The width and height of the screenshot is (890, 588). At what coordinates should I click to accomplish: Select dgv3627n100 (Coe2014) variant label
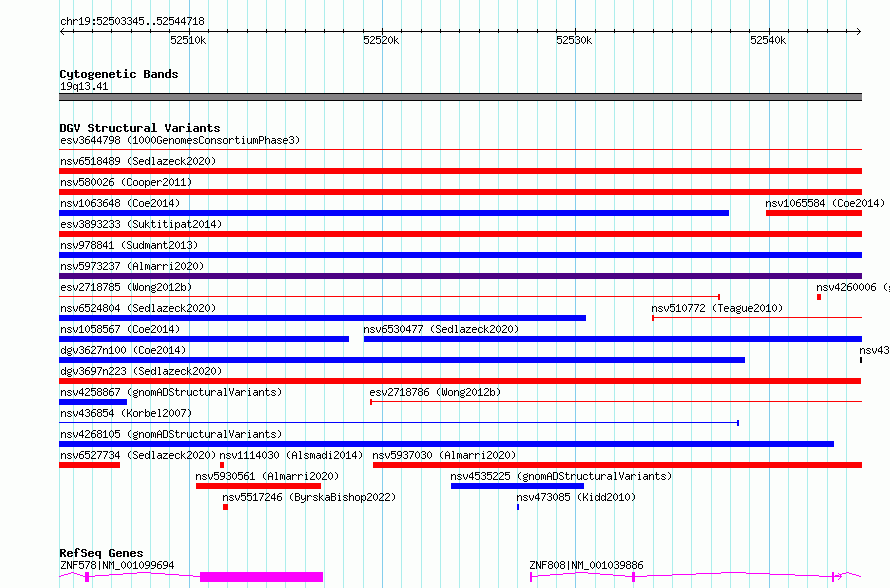pyautogui.click(x=123, y=350)
